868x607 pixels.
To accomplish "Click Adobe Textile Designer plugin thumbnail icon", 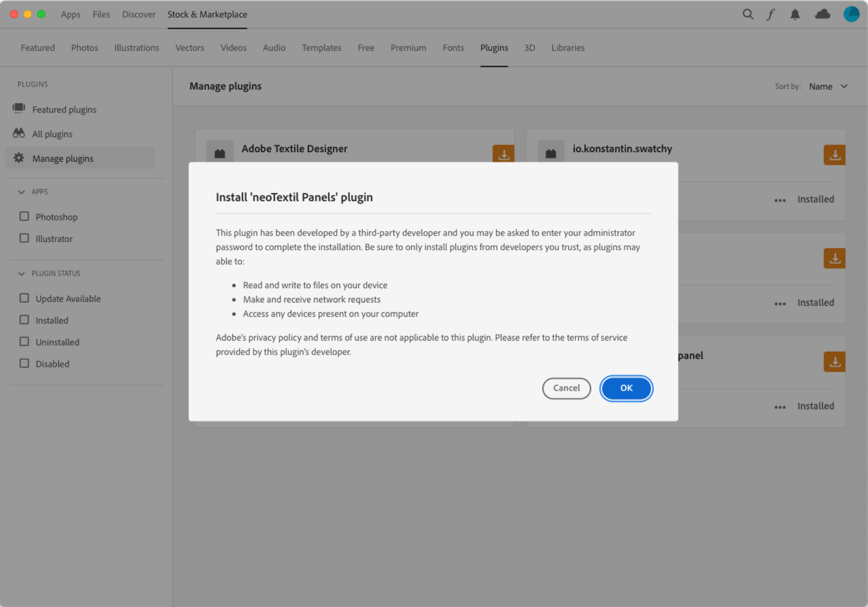I will (220, 151).
